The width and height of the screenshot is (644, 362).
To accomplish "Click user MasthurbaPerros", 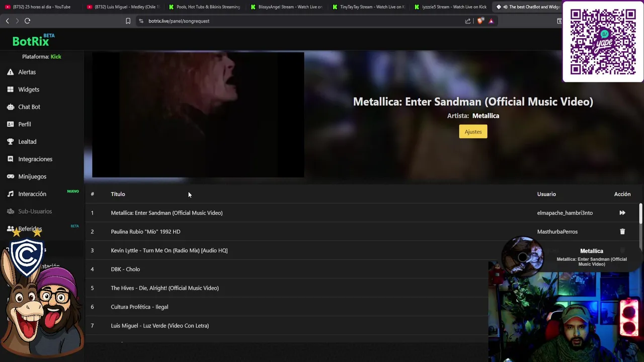I will (557, 232).
